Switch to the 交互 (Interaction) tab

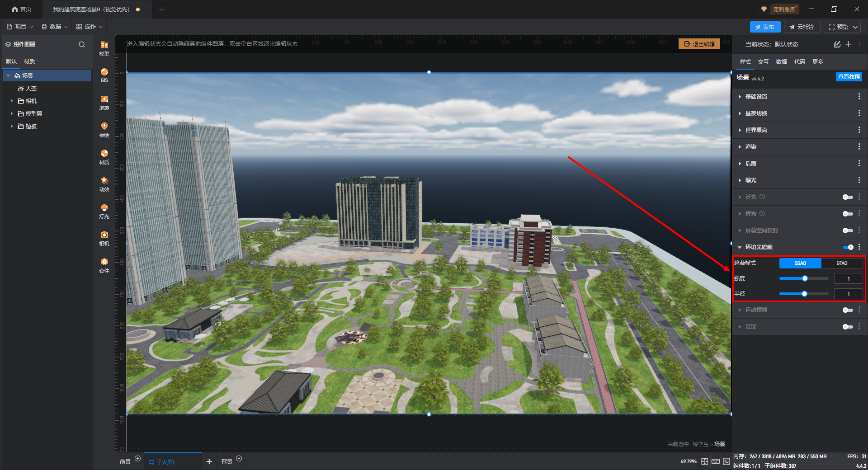coord(763,62)
